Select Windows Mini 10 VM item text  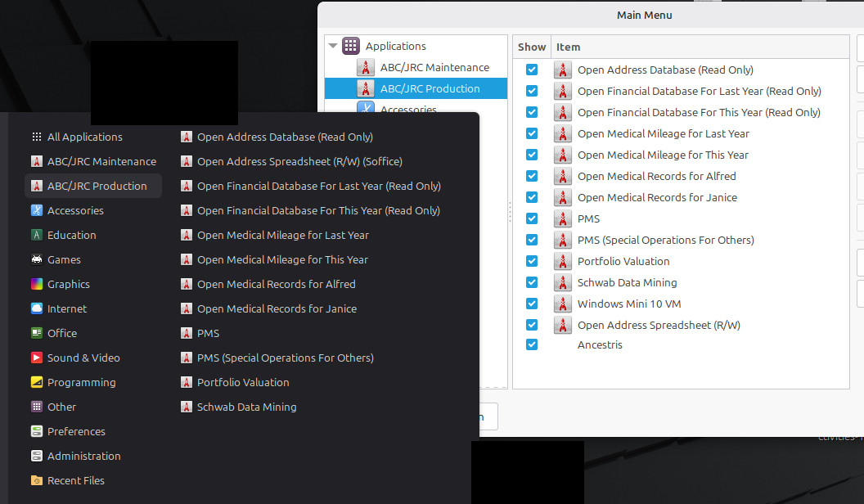click(x=629, y=304)
